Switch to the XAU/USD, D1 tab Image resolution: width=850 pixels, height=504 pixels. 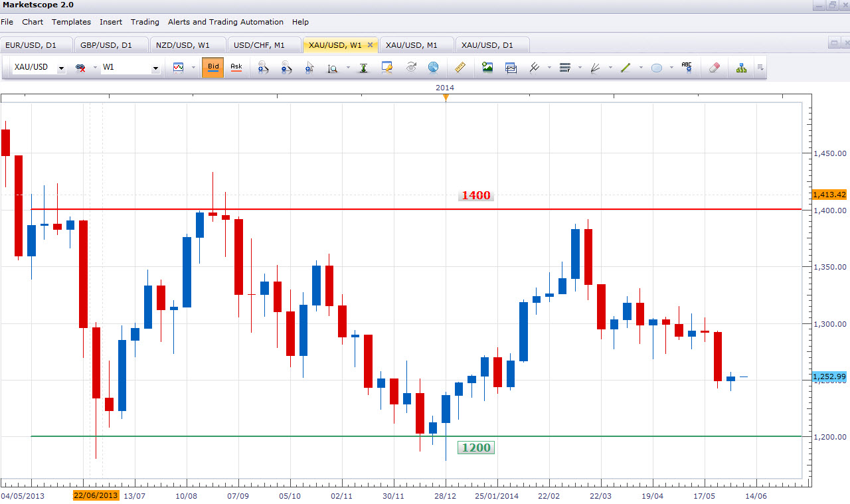pos(492,45)
